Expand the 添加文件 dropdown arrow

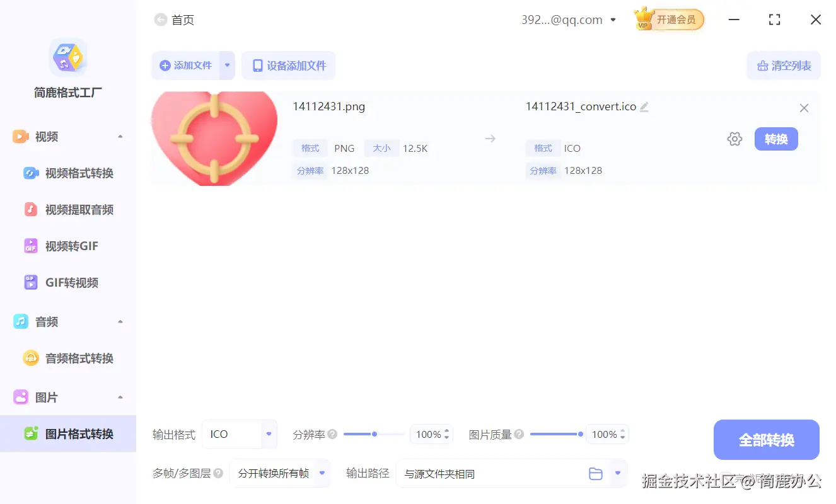[228, 65]
